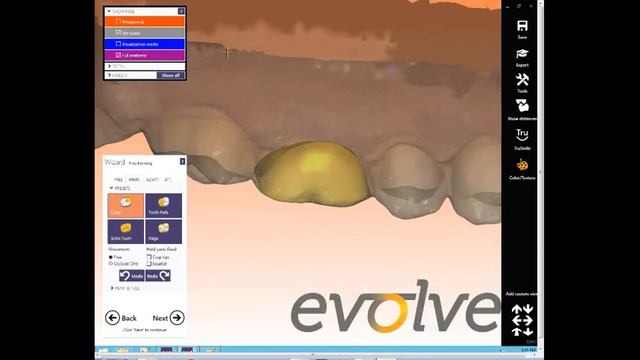Enable the TruSmile rendering icon
This screenshot has width=640, height=360.
pyautogui.click(x=522, y=135)
